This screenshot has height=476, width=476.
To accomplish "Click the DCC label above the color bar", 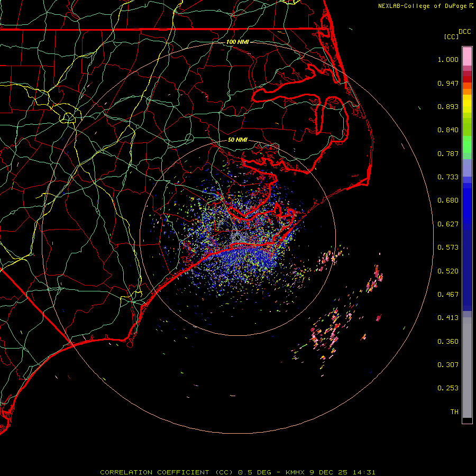I will (465, 32).
